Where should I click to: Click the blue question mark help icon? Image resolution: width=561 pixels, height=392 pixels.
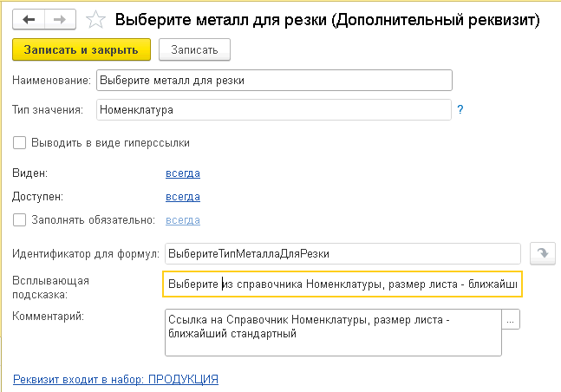click(x=460, y=110)
